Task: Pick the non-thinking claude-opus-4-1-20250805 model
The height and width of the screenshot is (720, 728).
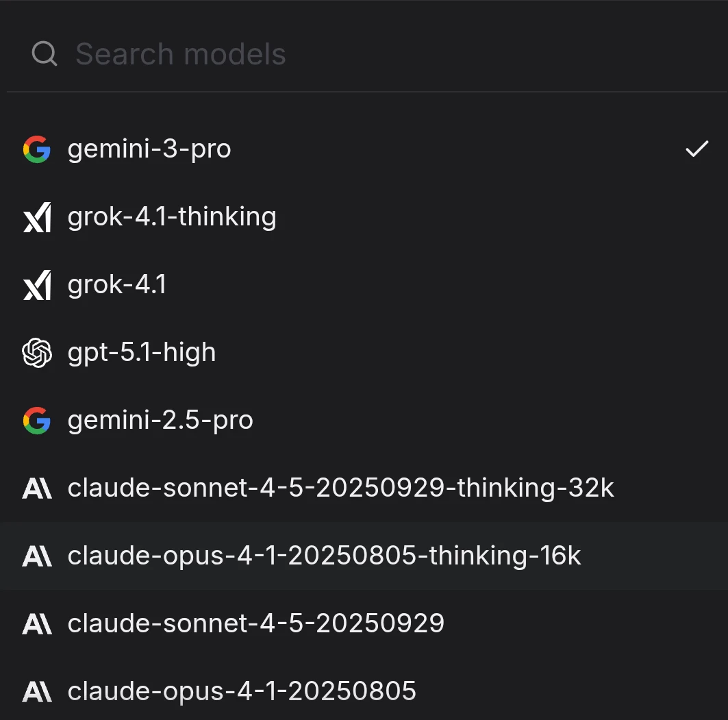Action: 242,691
